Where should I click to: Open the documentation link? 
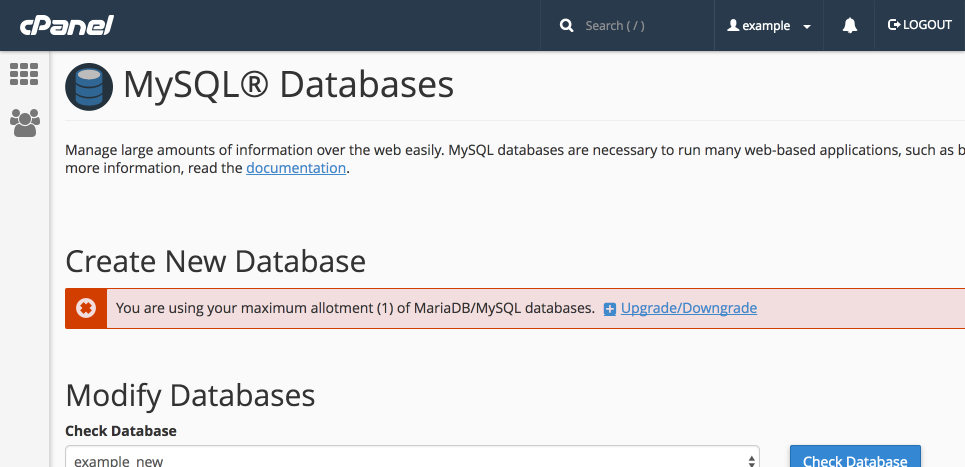(296, 167)
